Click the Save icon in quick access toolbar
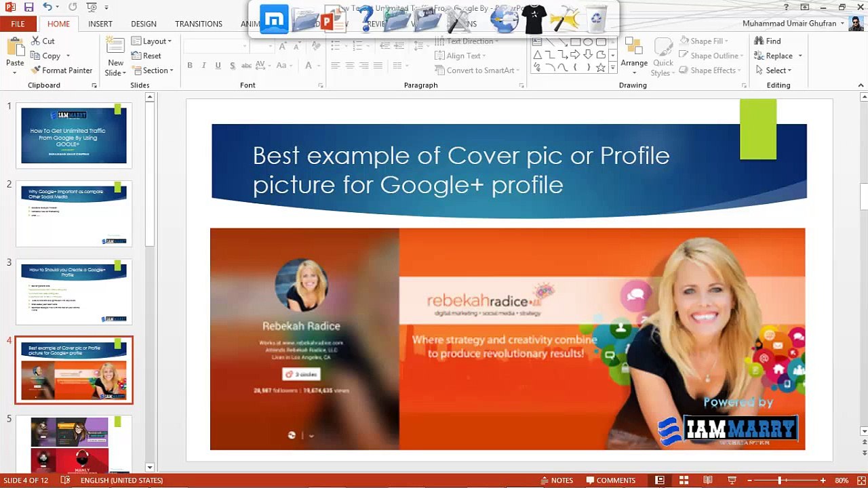 click(28, 7)
